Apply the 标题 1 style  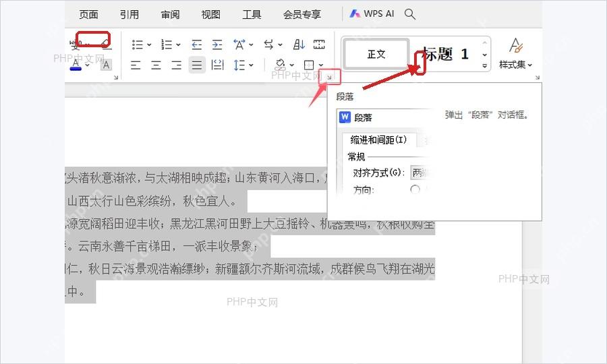pos(446,54)
